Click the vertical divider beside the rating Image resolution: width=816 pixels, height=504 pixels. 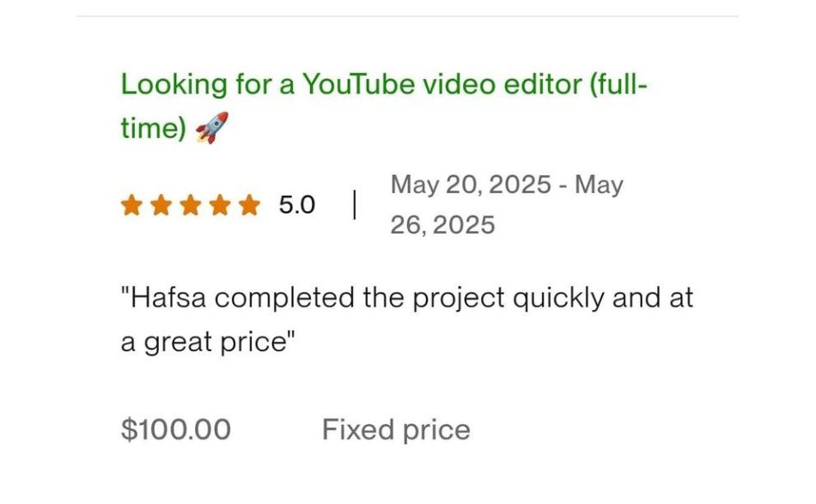tap(354, 205)
